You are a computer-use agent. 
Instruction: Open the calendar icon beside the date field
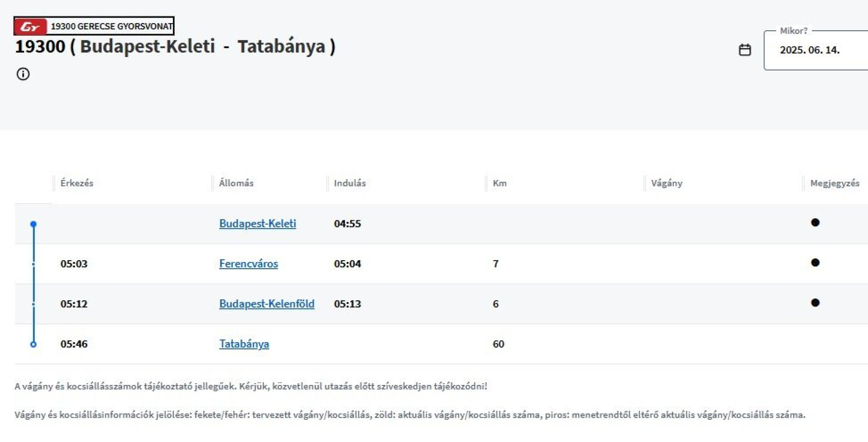pos(744,50)
